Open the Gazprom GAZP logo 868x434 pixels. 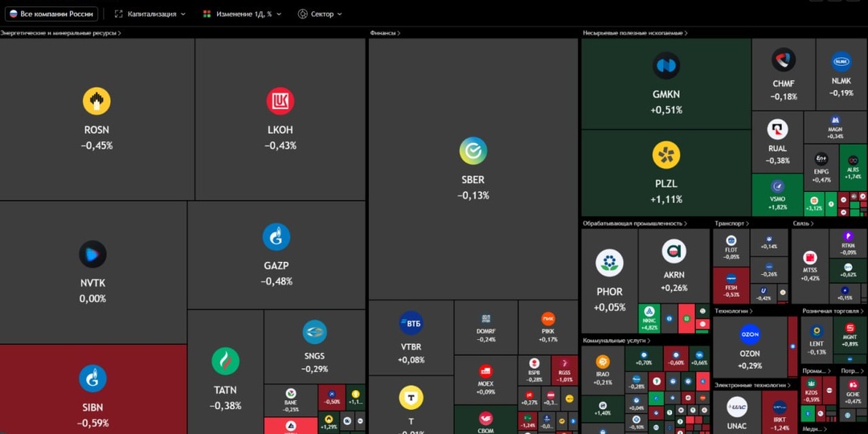276,237
